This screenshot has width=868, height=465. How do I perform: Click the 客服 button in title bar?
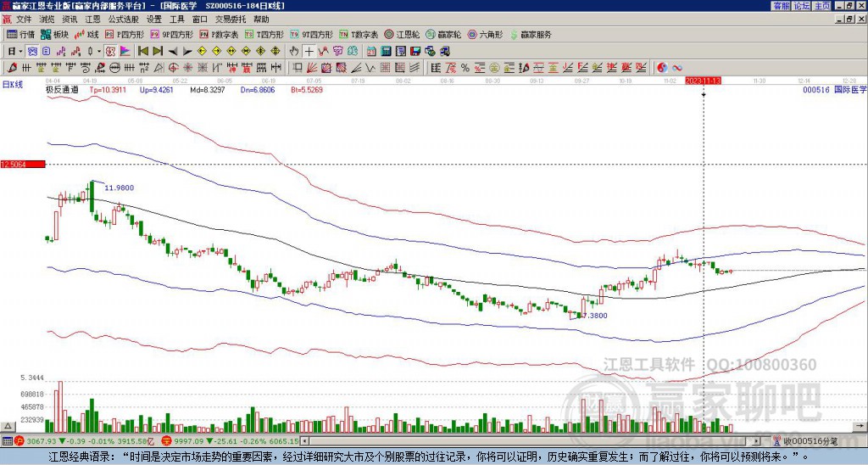[x=782, y=6]
